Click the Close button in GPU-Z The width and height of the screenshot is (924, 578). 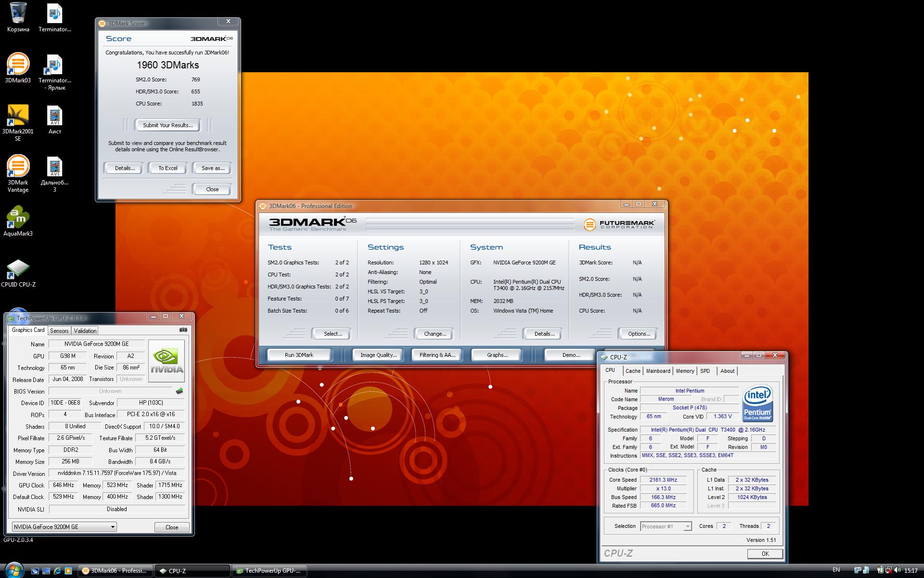pyautogui.click(x=172, y=527)
